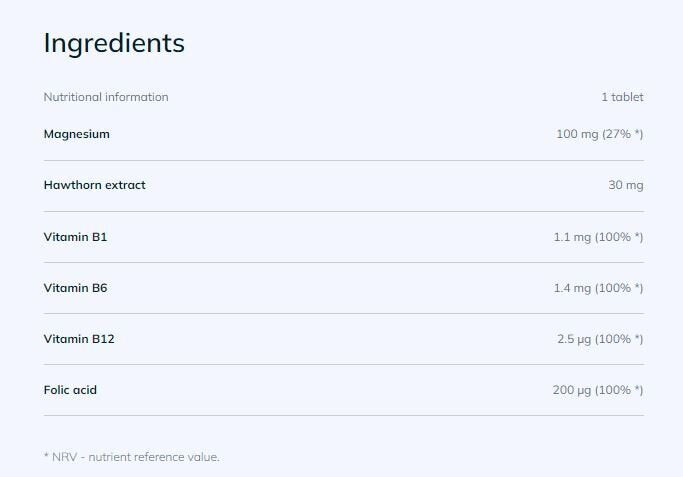Screen dimensions: 683x477
Task: Click the 100% NRV value for Vitamin B12
Action: 619,339
